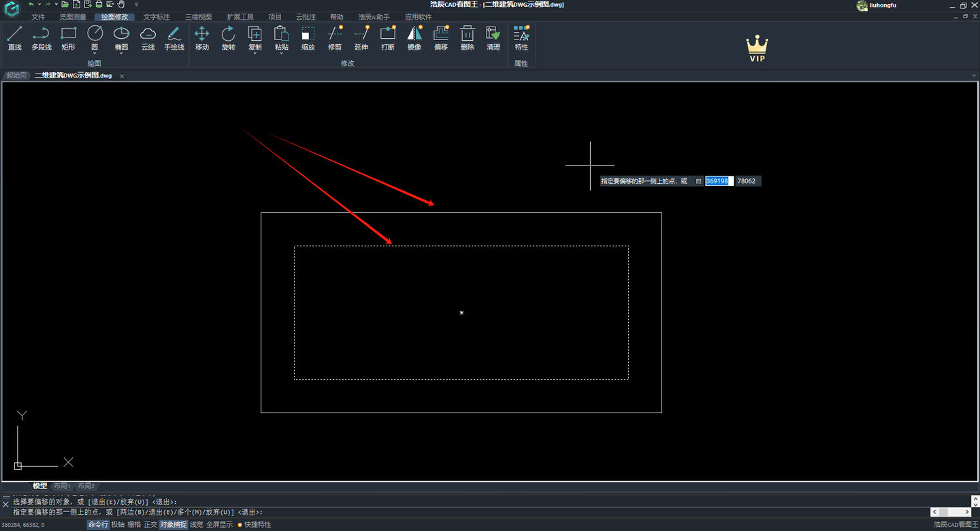Toggle 极轴 polar tracking in status bar
The image size is (980, 531).
[118, 525]
